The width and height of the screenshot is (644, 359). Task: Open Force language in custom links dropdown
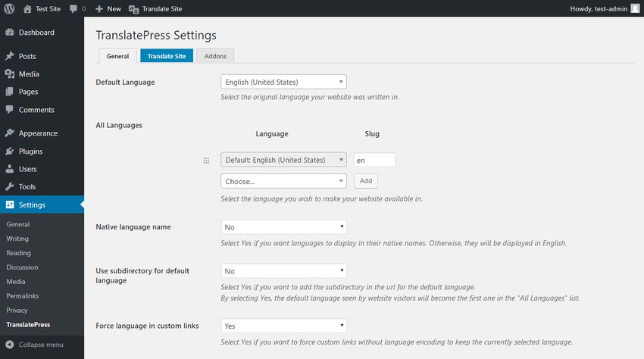[x=283, y=326]
